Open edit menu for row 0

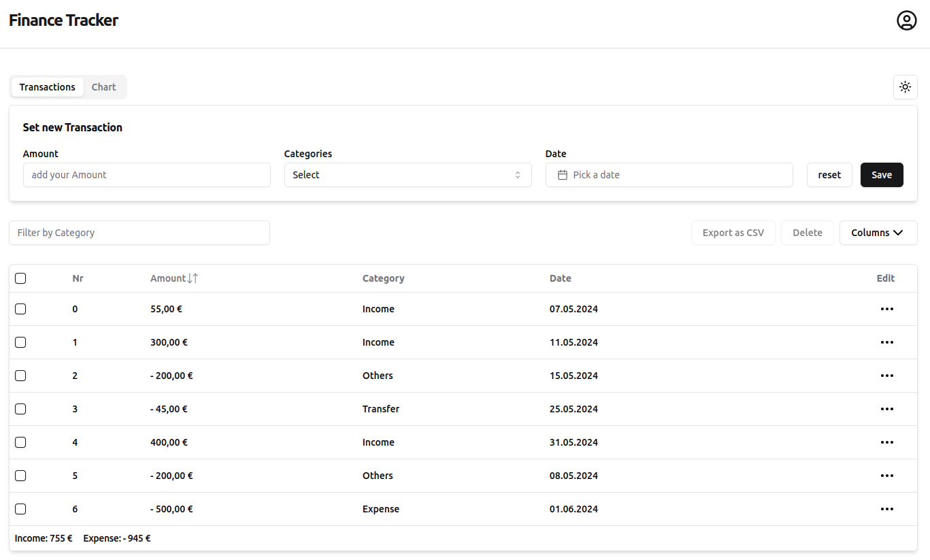pos(886,309)
